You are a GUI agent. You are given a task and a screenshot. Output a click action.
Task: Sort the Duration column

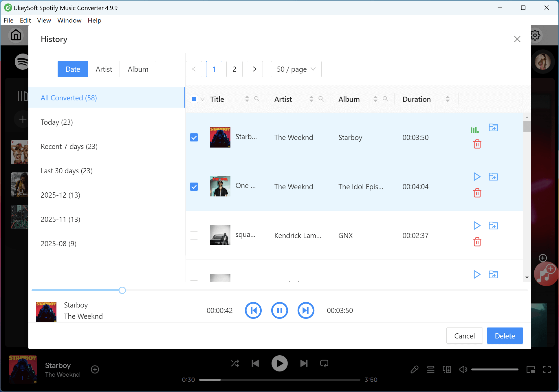click(x=448, y=99)
